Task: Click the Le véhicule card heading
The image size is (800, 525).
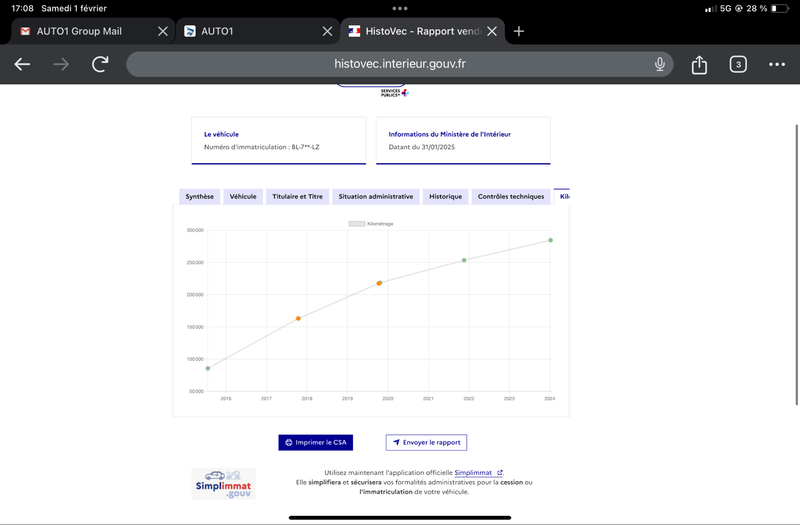Action: pos(221,134)
